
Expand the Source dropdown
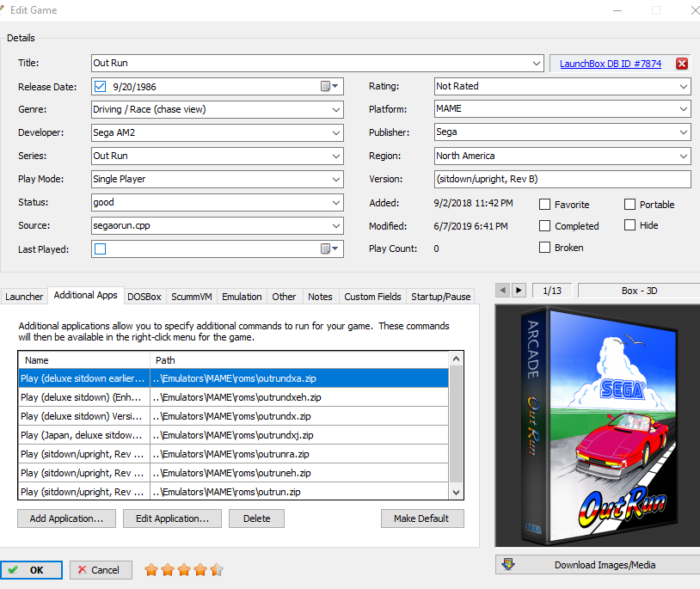coord(336,226)
